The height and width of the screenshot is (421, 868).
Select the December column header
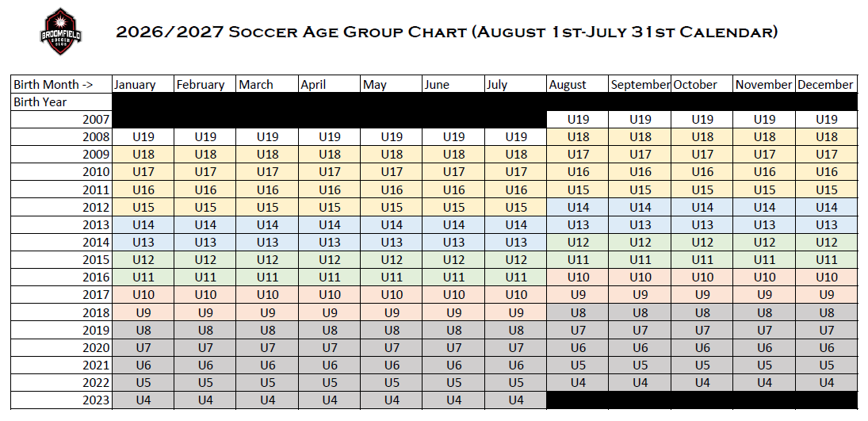(x=826, y=85)
